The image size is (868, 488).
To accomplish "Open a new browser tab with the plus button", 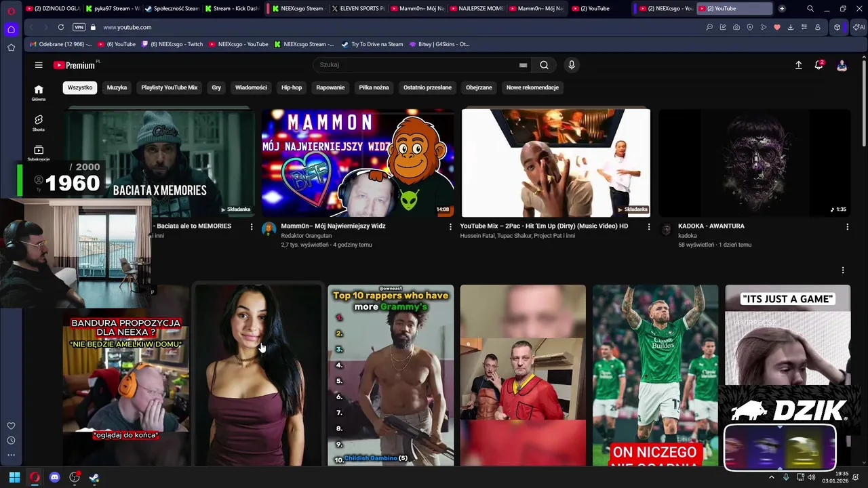I will coord(782,9).
